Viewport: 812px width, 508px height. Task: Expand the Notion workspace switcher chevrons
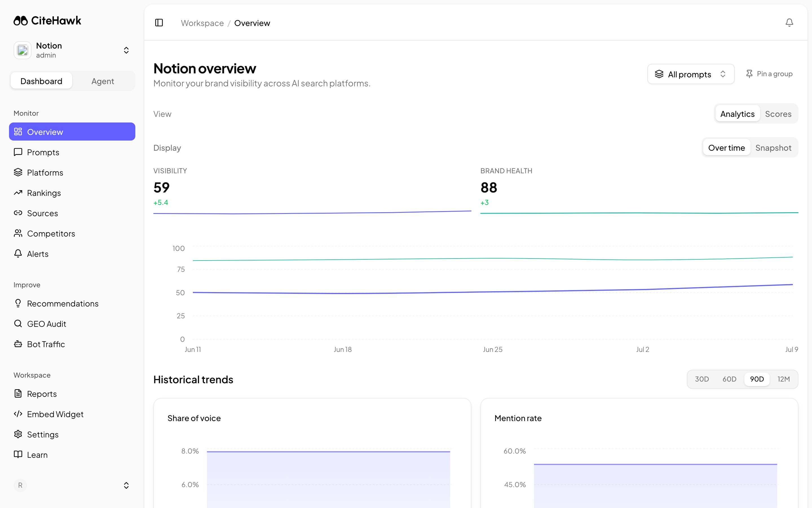[x=126, y=51]
